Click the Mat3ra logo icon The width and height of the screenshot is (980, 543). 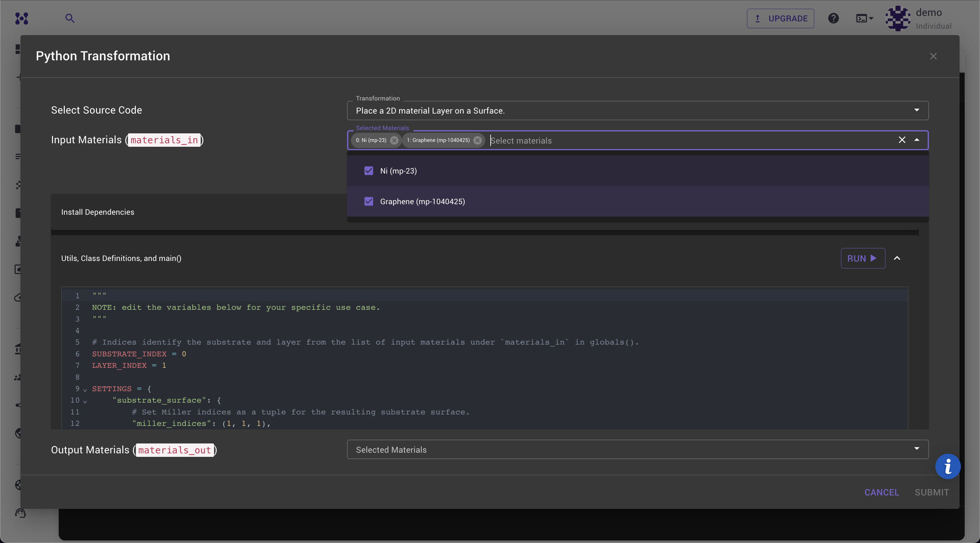coord(22,18)
